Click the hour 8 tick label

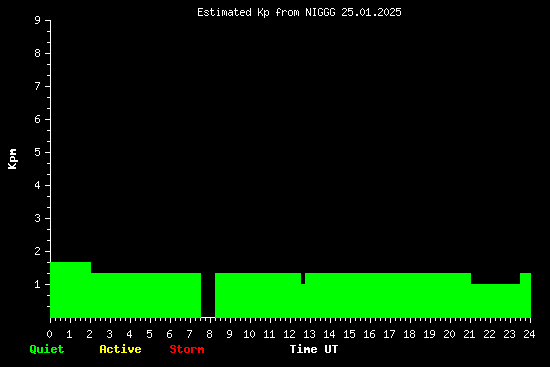pyautogui.click(x=209, y=334)
